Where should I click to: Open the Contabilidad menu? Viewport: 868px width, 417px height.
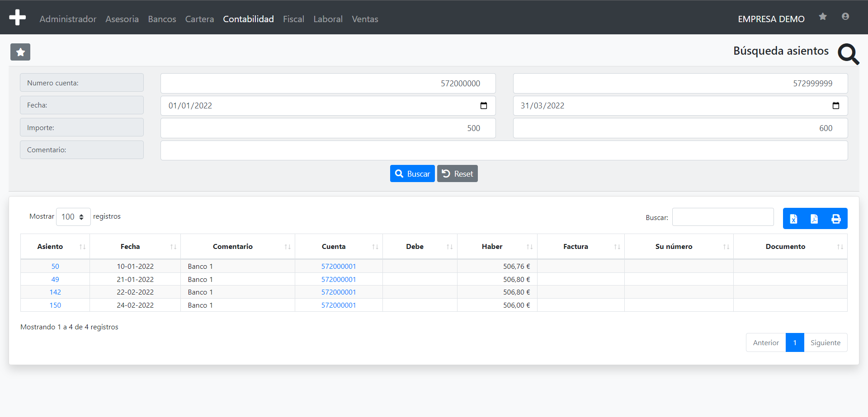coord(248,19)
